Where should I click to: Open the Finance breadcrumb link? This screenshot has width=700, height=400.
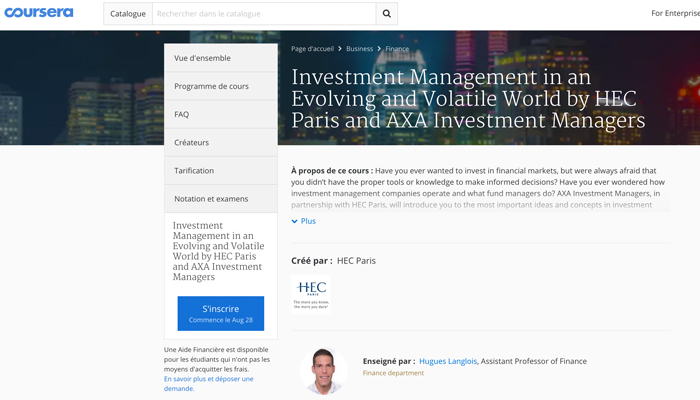[x=397, y=49]
